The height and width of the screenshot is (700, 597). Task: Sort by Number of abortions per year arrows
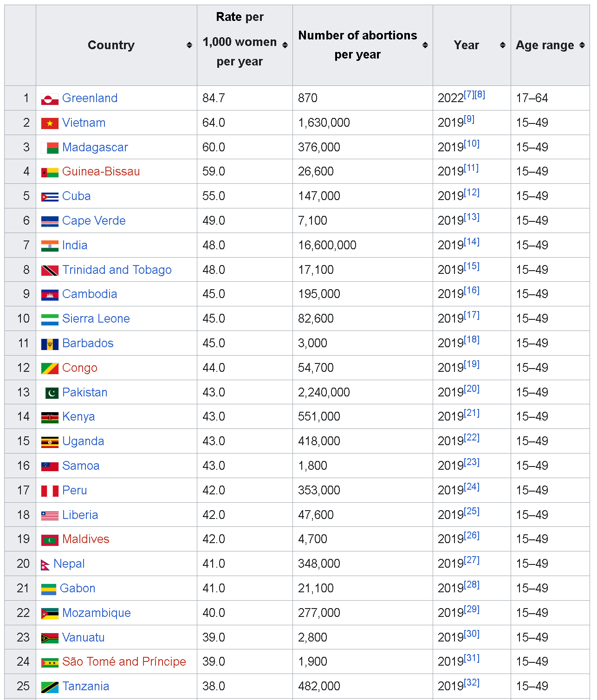coord(425,45)
